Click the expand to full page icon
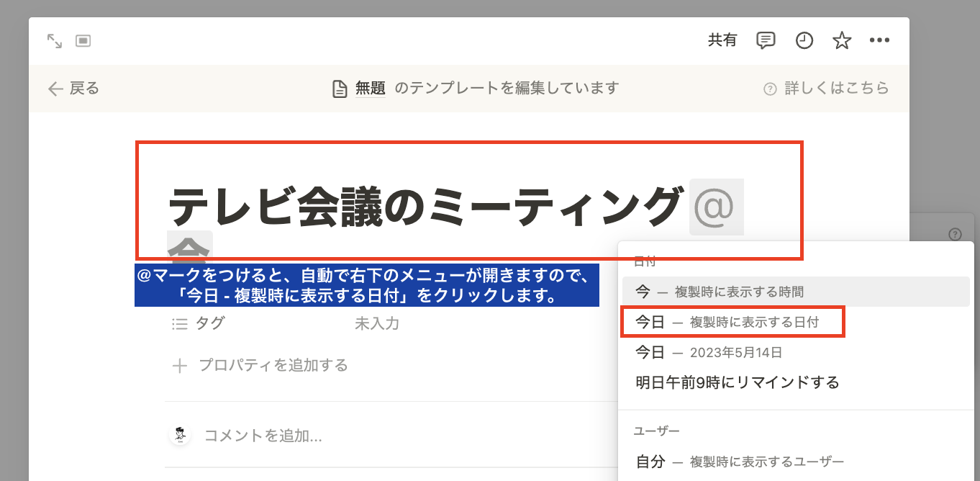Viewport: 980px width, 481px height. tap(55, 41)
